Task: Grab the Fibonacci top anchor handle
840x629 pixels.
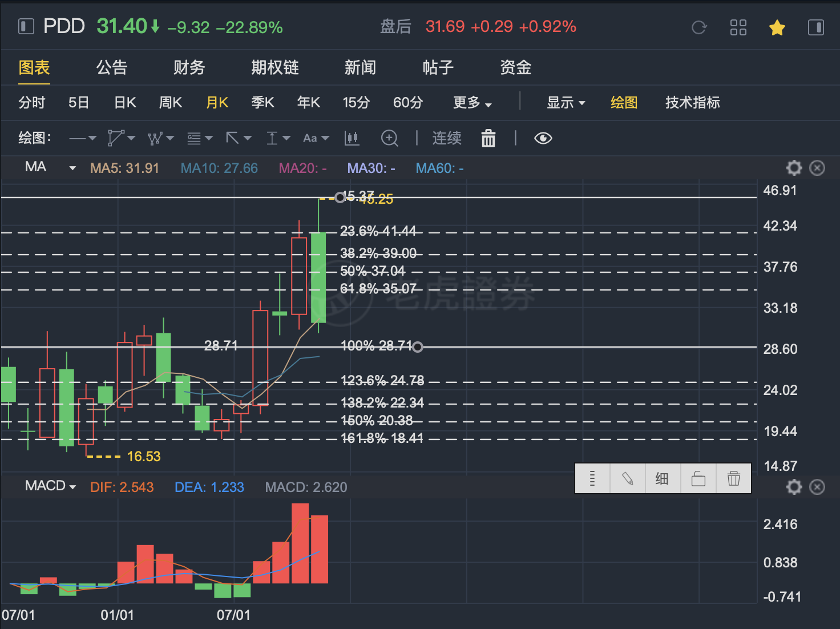Action: (x=340, y=197)
